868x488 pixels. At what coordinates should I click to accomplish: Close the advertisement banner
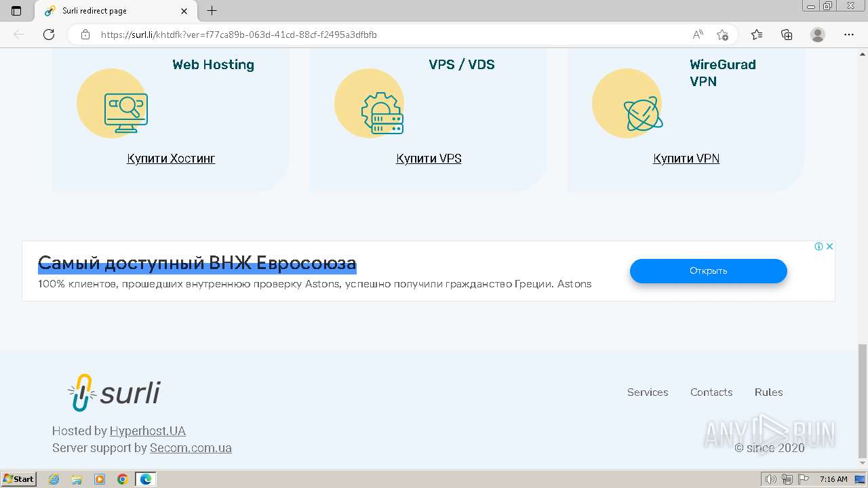coord(829,246)
